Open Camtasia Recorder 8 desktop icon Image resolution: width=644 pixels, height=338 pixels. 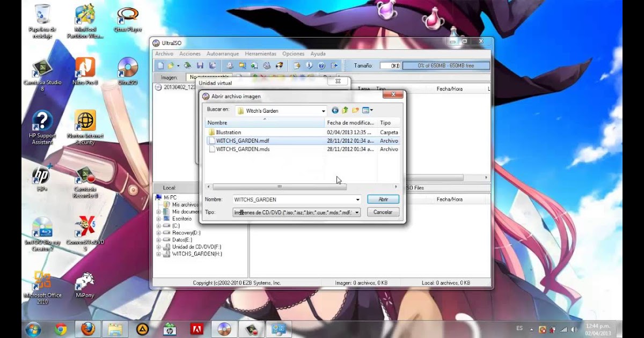[x=85, y=182]
